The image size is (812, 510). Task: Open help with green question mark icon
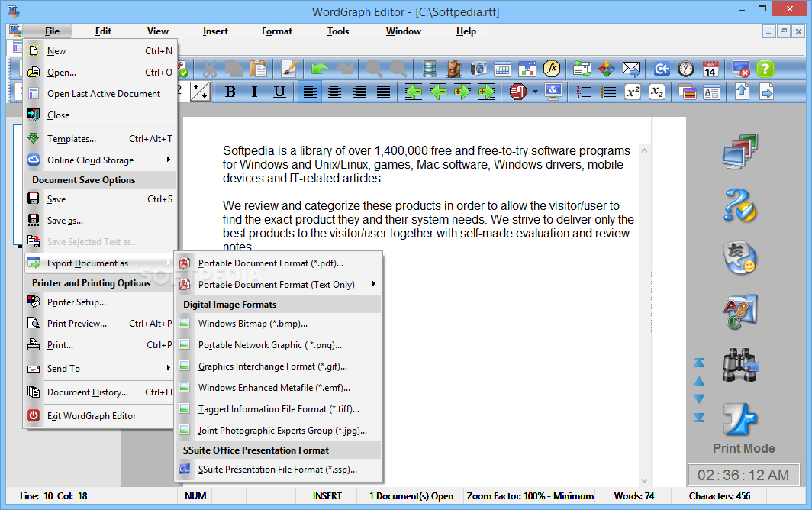click(765, 69)
